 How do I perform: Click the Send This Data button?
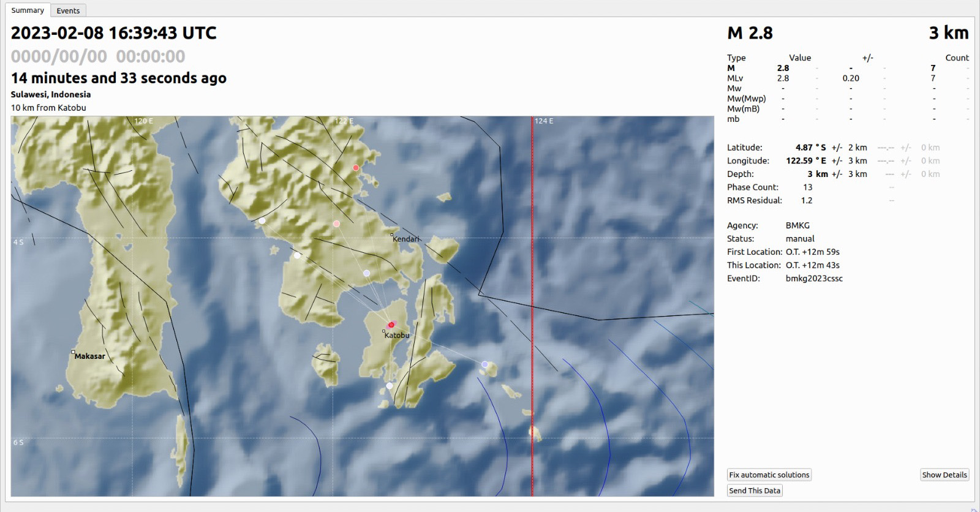tap(755, 491)
